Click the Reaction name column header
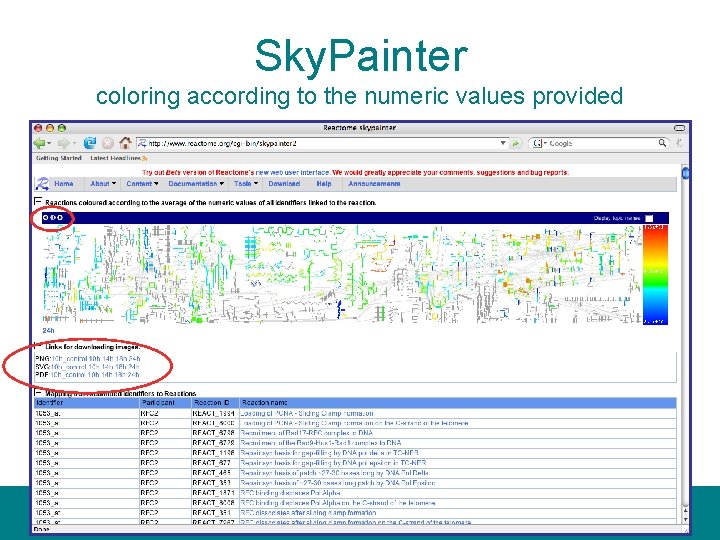This screenshot has width=720, height=540. coord(458,403)
